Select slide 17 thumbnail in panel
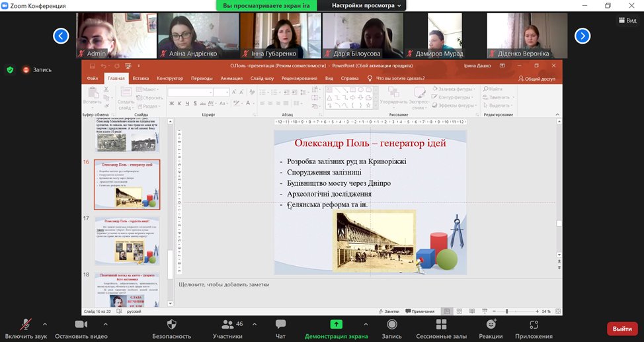 [126, 240]
